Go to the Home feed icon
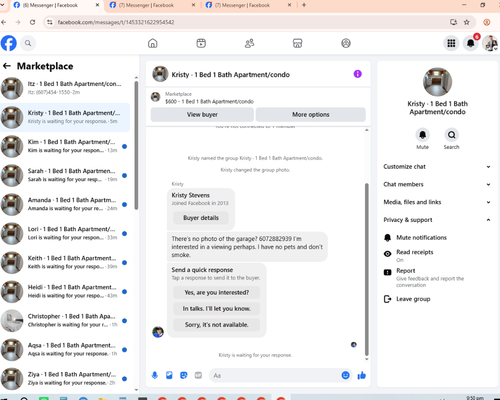 153,43
